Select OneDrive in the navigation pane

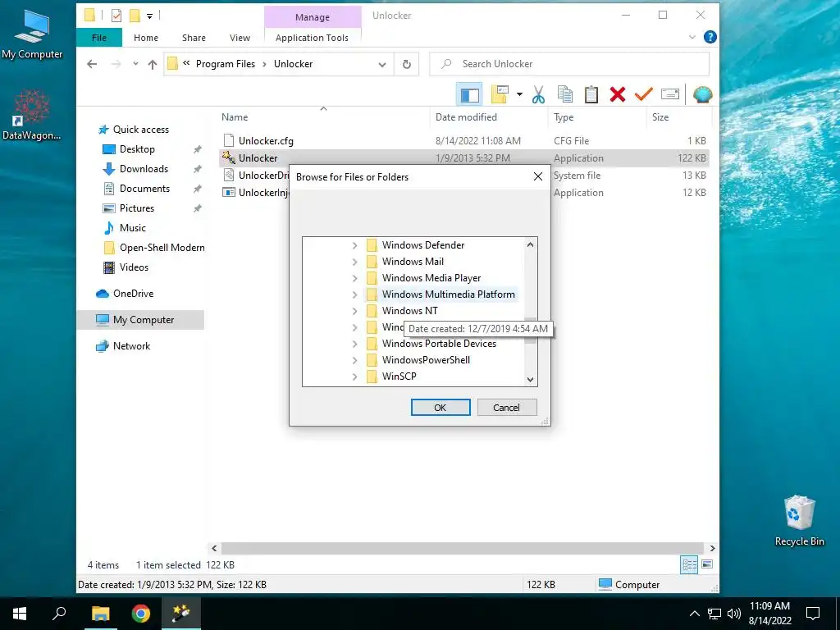pyautogui.click(x=133, y=294)
